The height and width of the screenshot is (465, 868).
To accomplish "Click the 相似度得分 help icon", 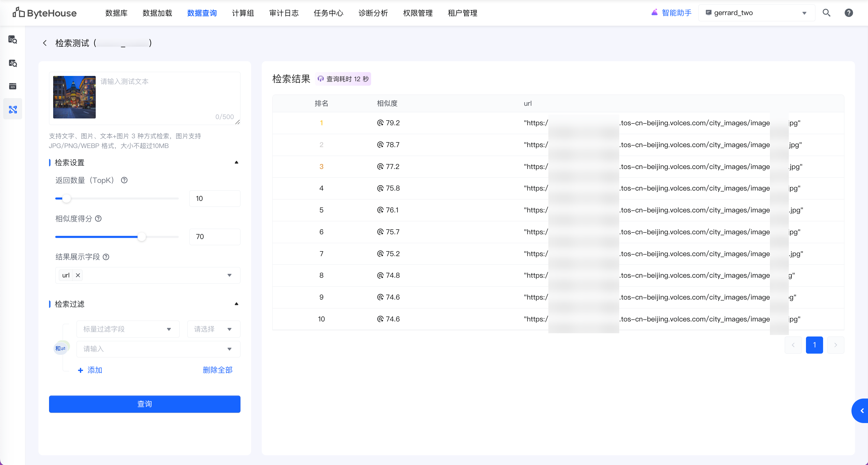I will (x=98, y=219).
